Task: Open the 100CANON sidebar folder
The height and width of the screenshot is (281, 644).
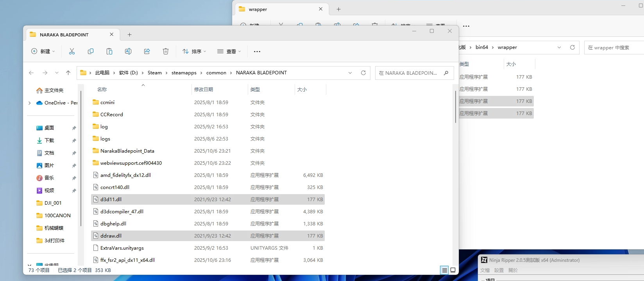Action: [x=54, y=216]
